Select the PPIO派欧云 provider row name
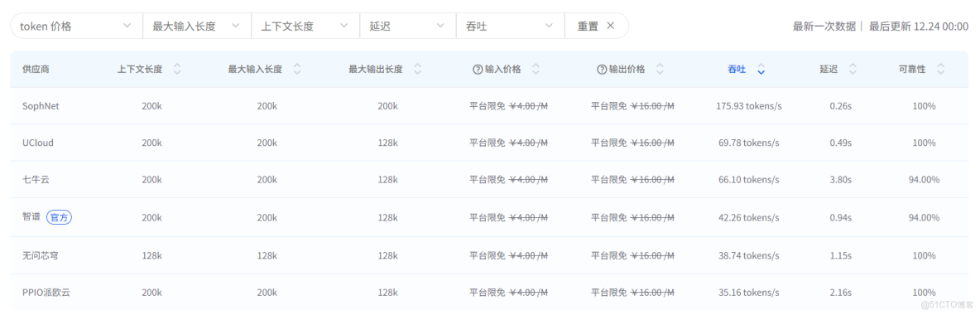 47,293
